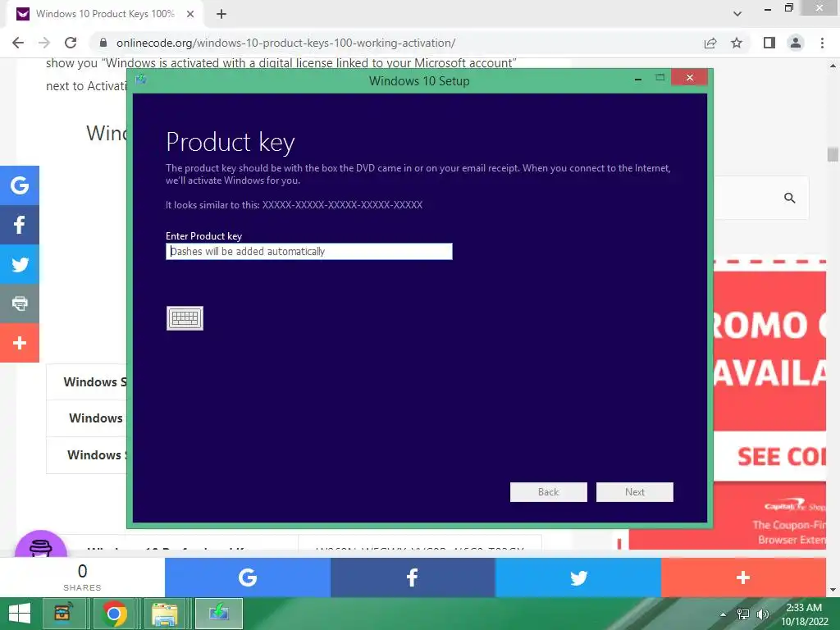This screenshot has height=630, width=840.
Task: Open more share options in left sidebar
Action: pyautogui.click(x=20, y=343)
